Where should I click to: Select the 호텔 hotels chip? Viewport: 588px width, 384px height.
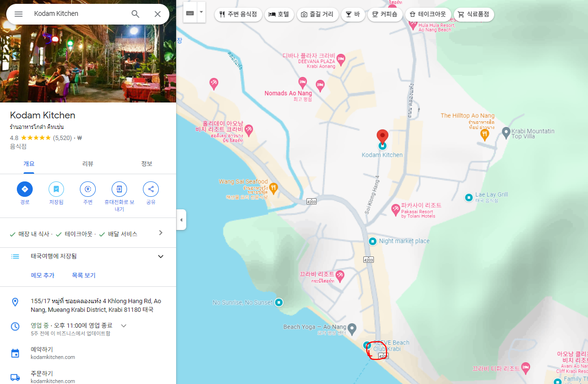coord(279,14)
